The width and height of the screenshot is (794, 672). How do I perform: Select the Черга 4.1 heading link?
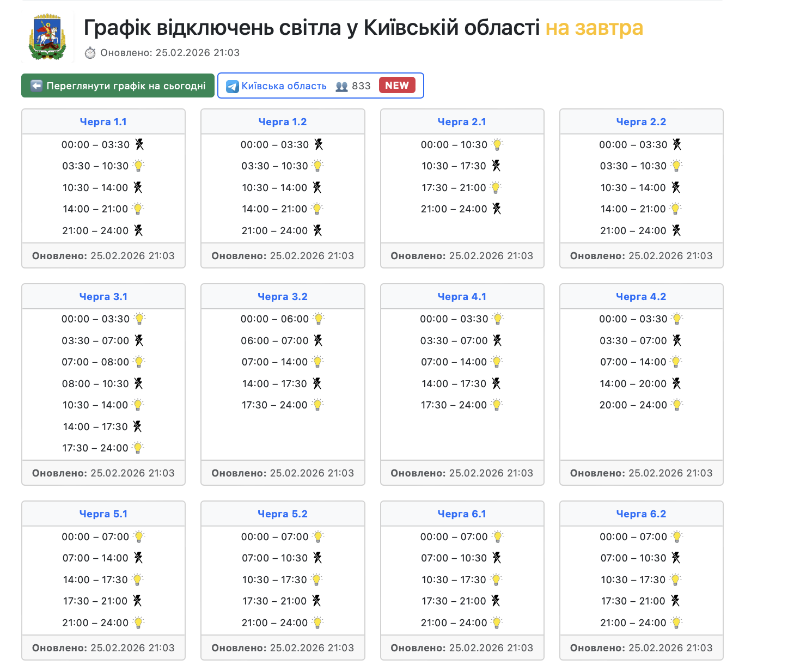click(462, 297)
